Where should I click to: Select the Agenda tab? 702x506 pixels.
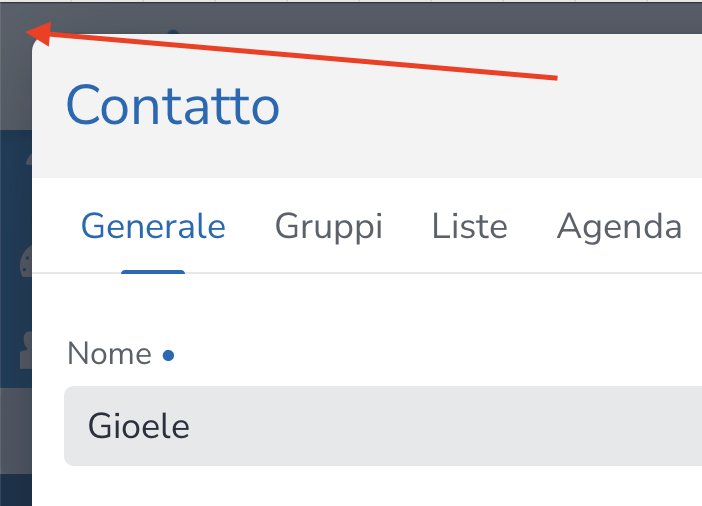pyautogui.click(x=619, y=226)
